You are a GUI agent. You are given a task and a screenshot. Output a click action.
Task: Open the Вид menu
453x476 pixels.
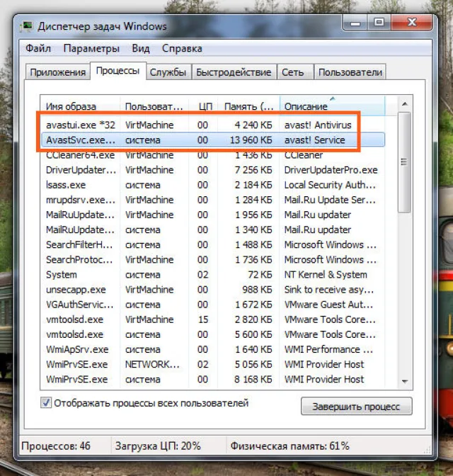(141, 48)
